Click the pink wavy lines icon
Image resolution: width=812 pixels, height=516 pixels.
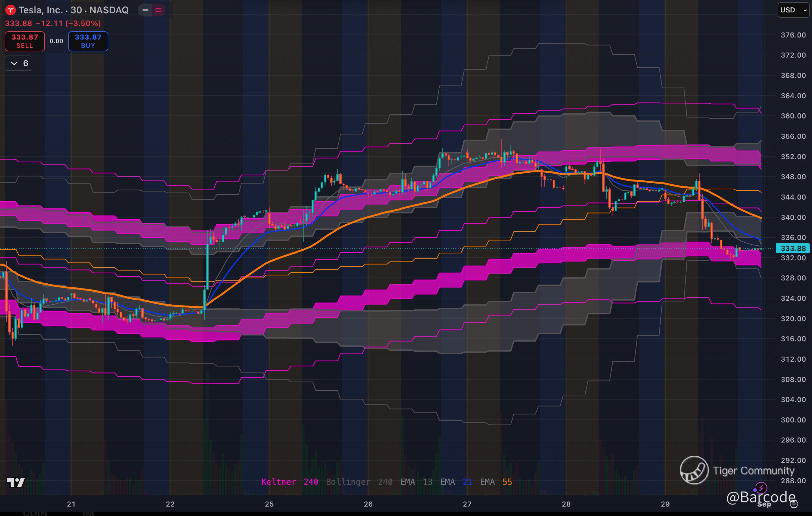158,10
